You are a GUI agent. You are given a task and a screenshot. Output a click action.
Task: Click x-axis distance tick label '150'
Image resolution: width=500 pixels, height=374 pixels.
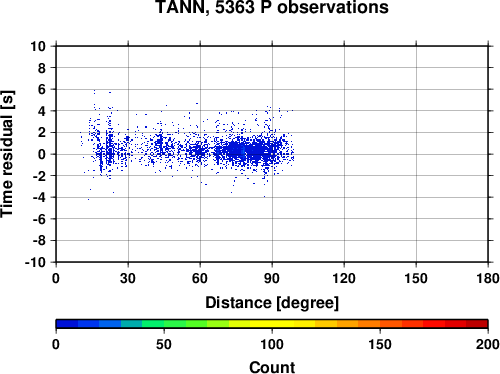pyautogui.click(x=416, y=278)
